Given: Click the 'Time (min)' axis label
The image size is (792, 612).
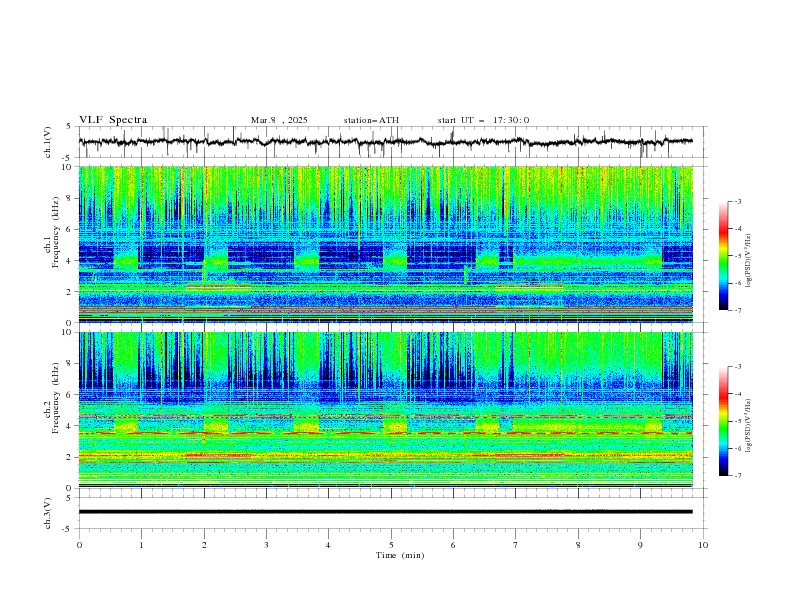Looking at the screenshot, I should 400,555.
